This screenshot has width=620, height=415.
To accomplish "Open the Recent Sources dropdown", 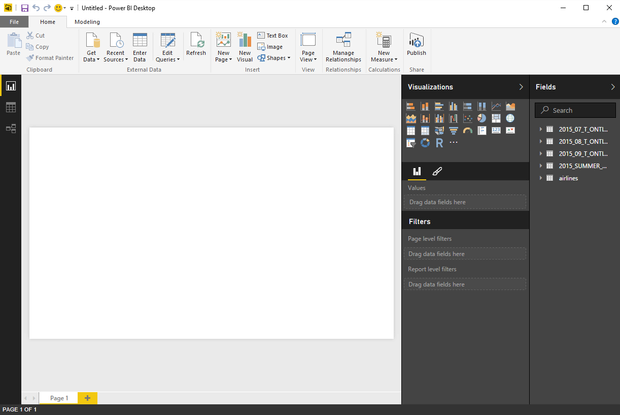I will click(x=115, y=47).
